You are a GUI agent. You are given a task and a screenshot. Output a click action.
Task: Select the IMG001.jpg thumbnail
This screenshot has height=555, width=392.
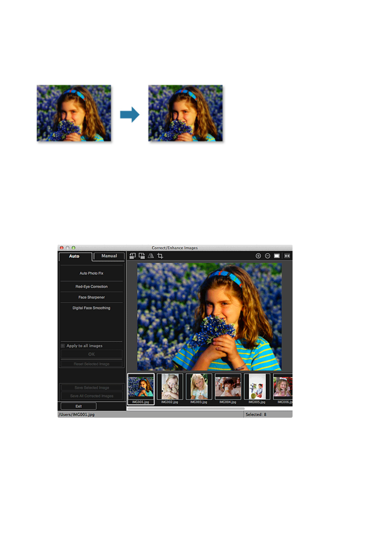[141, 389]
